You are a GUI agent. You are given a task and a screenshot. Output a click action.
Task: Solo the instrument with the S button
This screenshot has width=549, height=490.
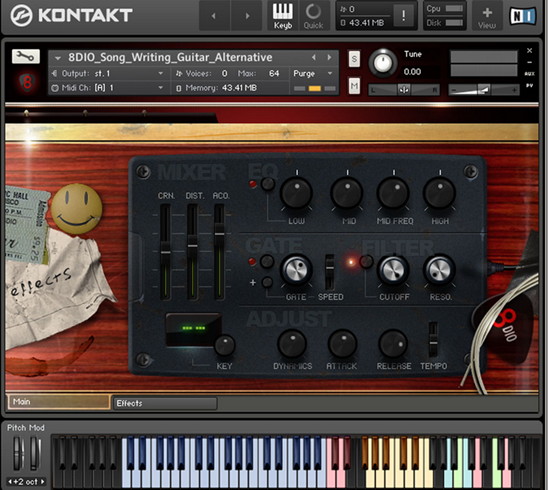click(354, 59)
